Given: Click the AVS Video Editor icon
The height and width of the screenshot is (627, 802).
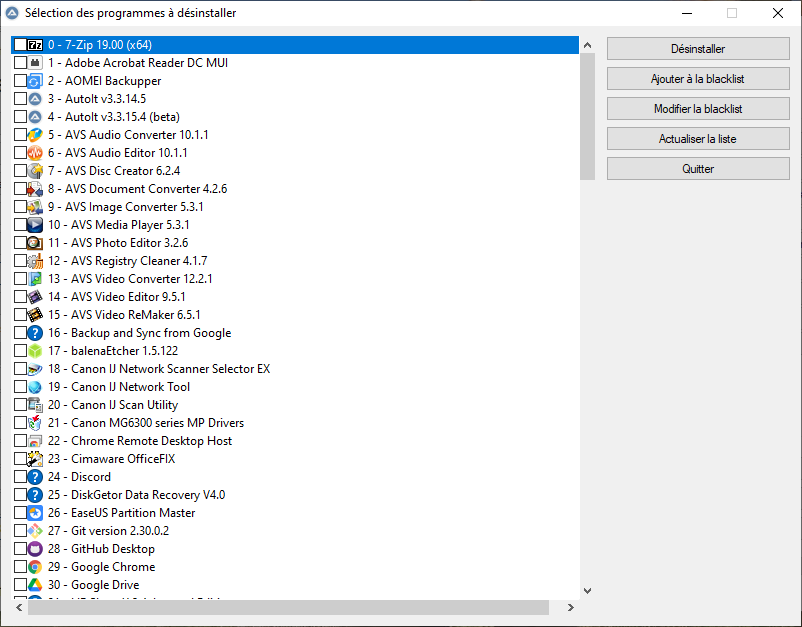Looking at the screenshot, I should [35, 297].
